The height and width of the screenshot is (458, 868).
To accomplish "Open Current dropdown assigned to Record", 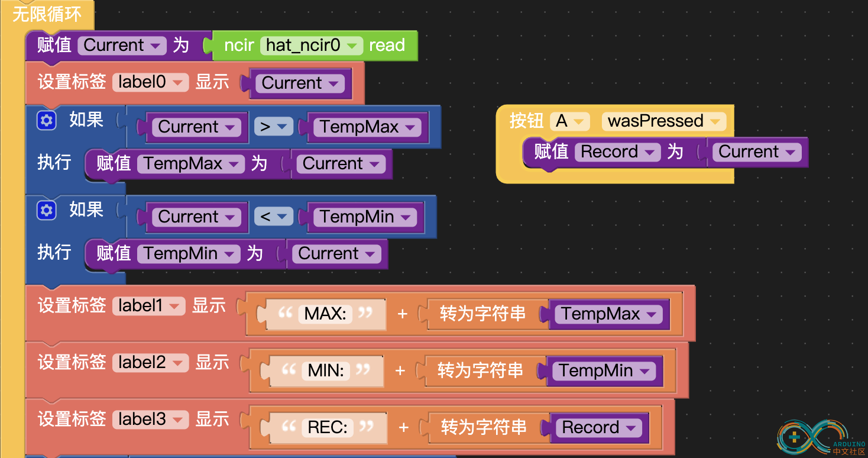I will pos(757,152).
